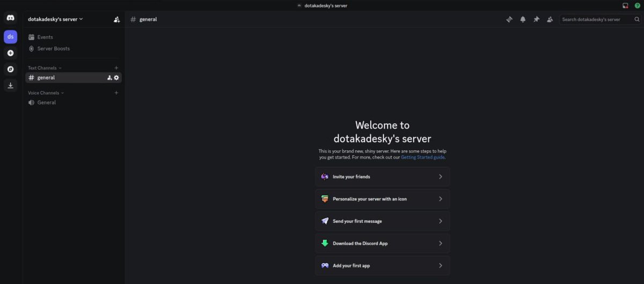Open Notification Settings bell icon
The width and height of the screenshot is (644, 284).
(x=523, y=19)
